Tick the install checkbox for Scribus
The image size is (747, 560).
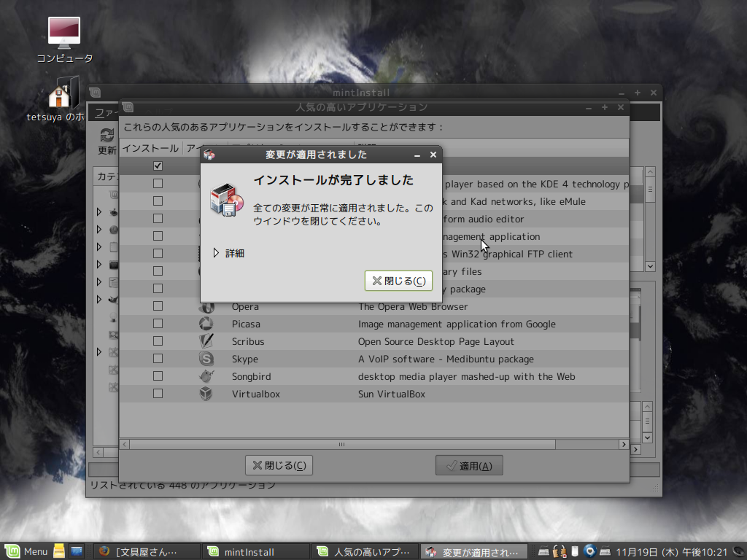tap(158, 341)
